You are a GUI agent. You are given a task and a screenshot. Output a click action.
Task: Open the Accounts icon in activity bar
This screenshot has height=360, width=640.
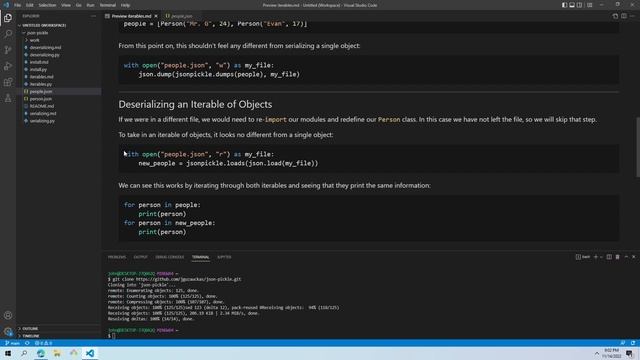pos(8,315)
